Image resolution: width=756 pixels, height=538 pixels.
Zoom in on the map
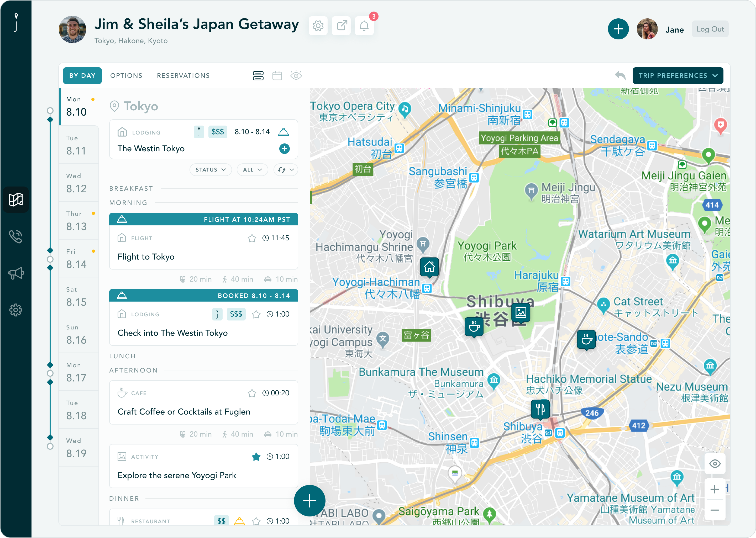click(715, 489)
